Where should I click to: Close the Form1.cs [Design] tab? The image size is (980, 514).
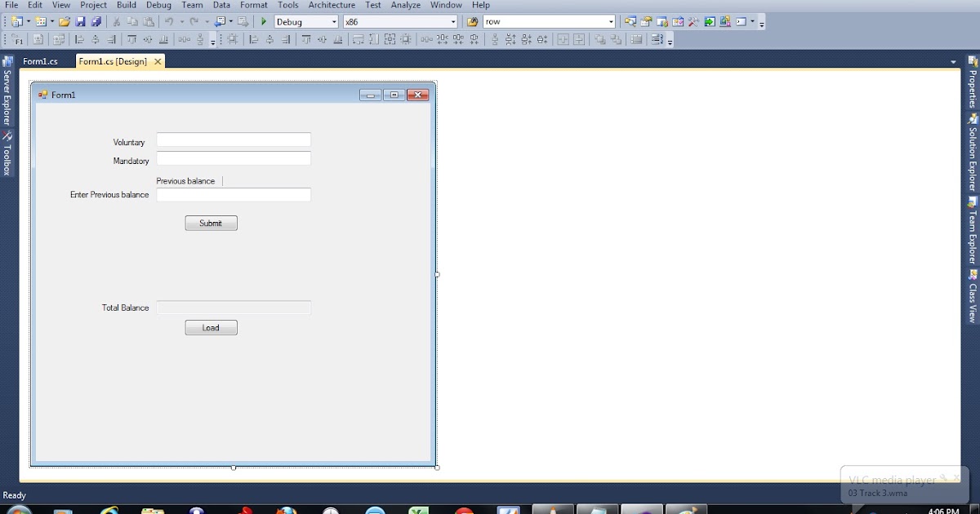[158, 62]
